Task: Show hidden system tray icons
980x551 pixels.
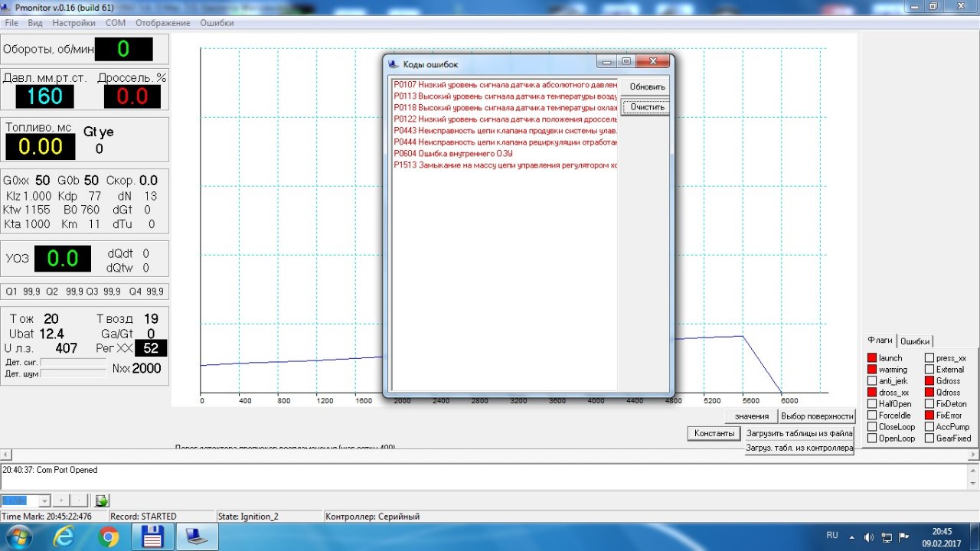Action: (x=852, y=537)
